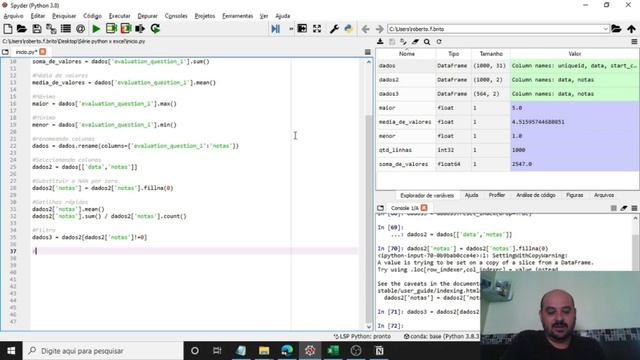
Task: Open Excel from the taskbar
Action: [333, 351]
